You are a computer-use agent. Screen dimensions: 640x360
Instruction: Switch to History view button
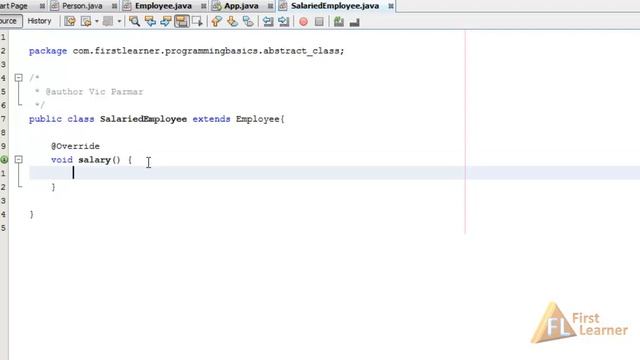[39, 21]
